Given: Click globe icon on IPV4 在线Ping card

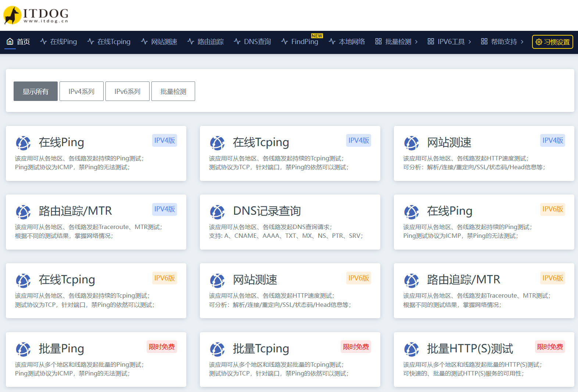Looking at the screenshot, I should click(x=23, y=143).
